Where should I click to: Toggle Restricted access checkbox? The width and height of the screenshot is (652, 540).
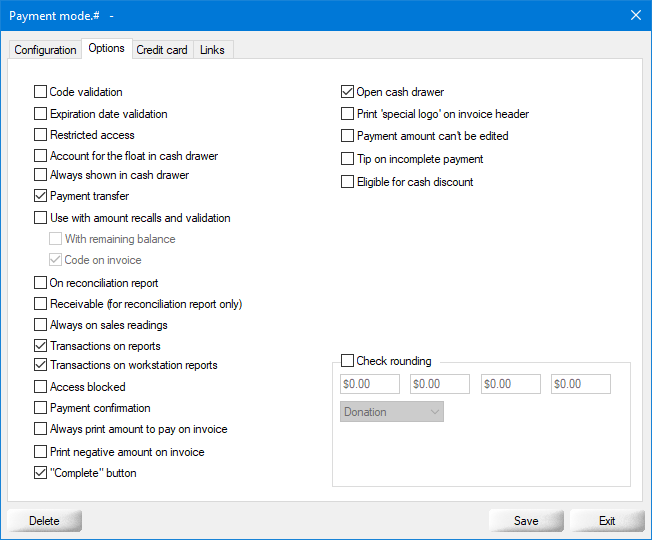[x=41, y=135]
